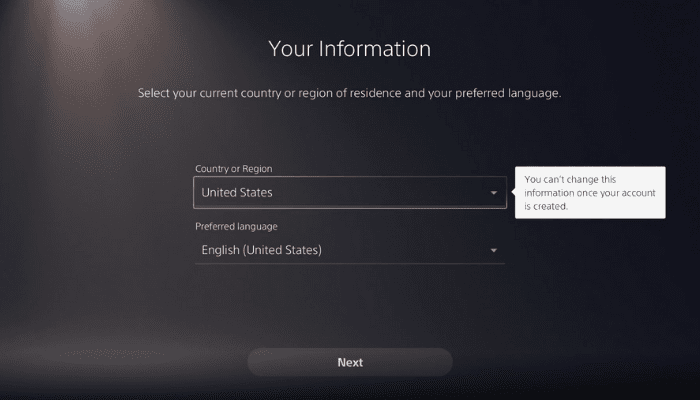Click the word "Next" at the bottom
This screenshot has width=700, height=400.
[350, 362]
